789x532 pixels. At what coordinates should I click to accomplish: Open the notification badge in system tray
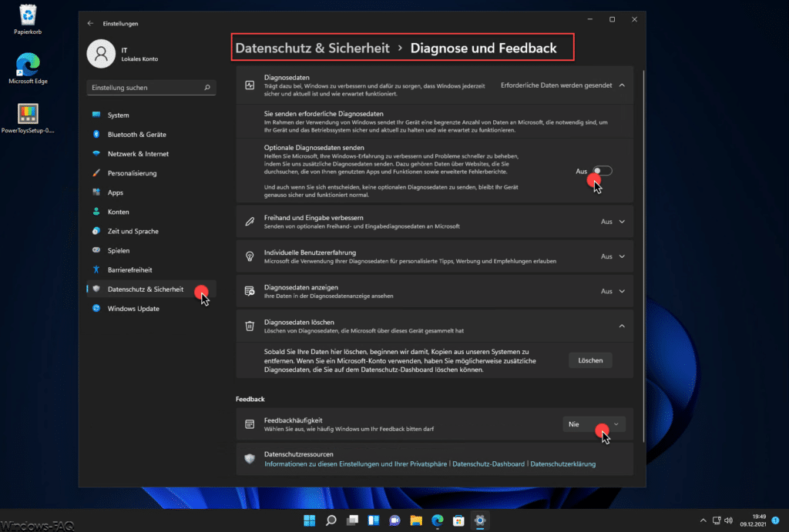pyautogui.click(x=775, y=520)
